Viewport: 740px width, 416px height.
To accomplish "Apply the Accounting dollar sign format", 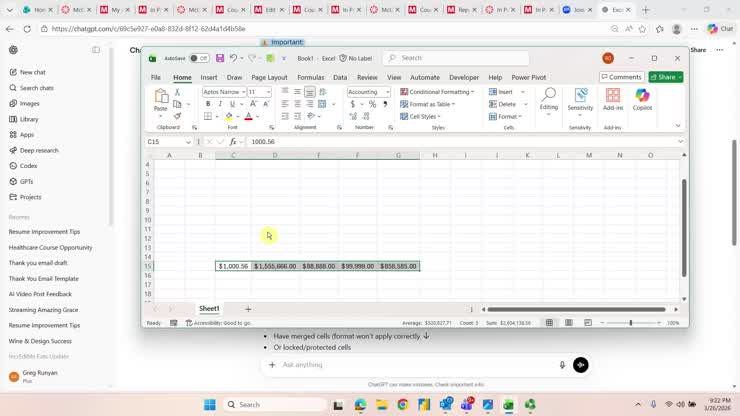I will (x=353, y=104).
